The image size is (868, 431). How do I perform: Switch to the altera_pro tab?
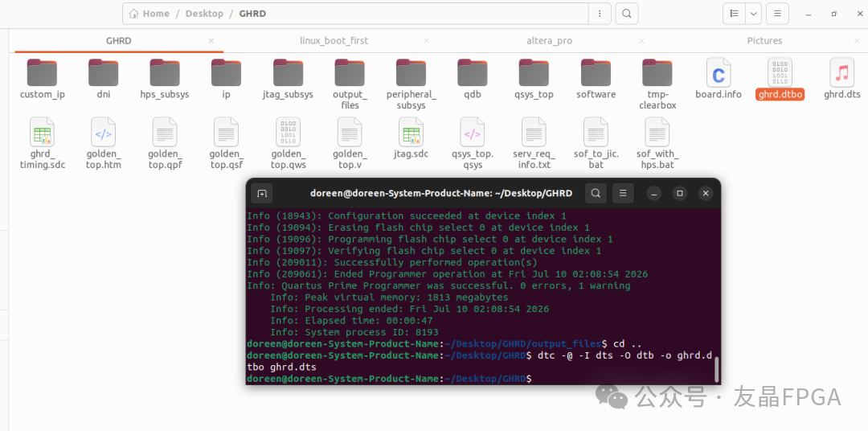point(549,41)
